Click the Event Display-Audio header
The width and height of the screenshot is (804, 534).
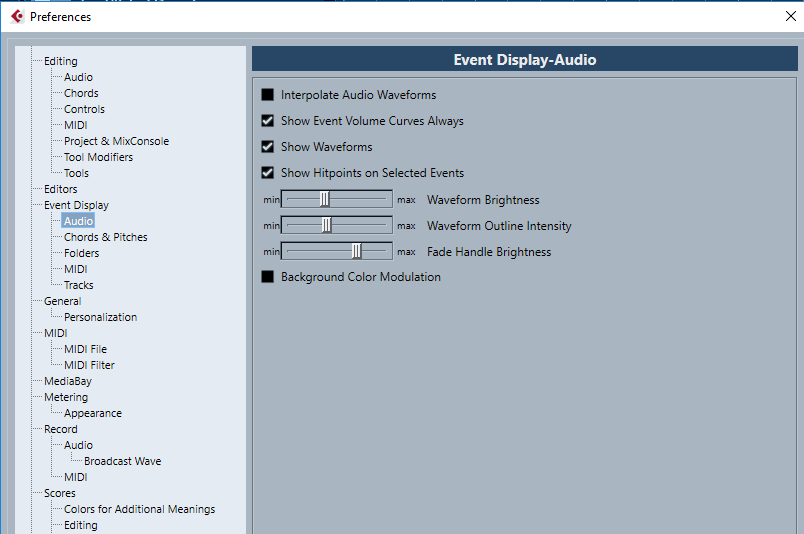pos(525,60)
